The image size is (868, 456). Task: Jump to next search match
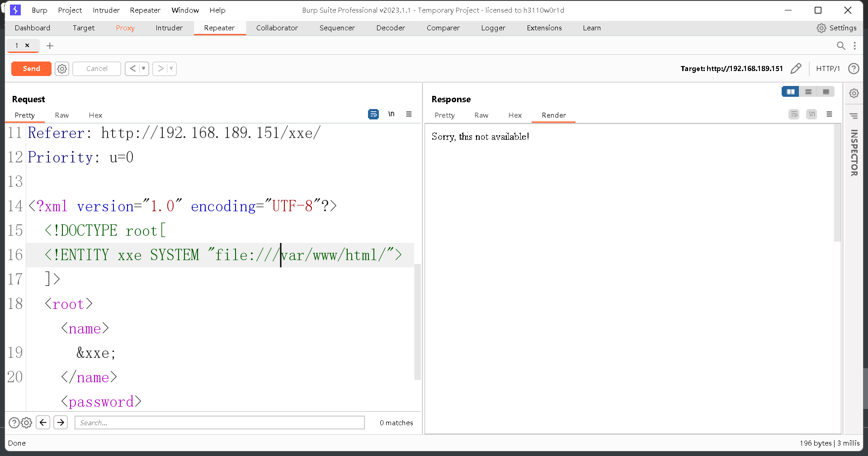point(61,423)
